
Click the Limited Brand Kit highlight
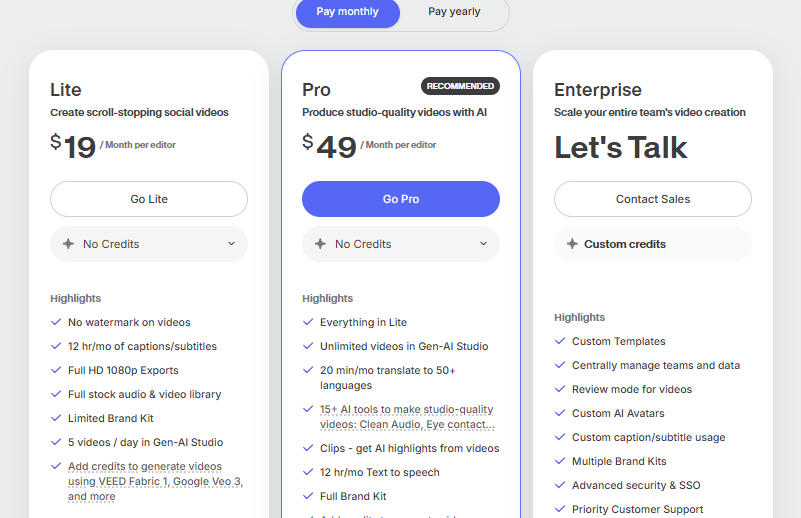pos(110,418)
